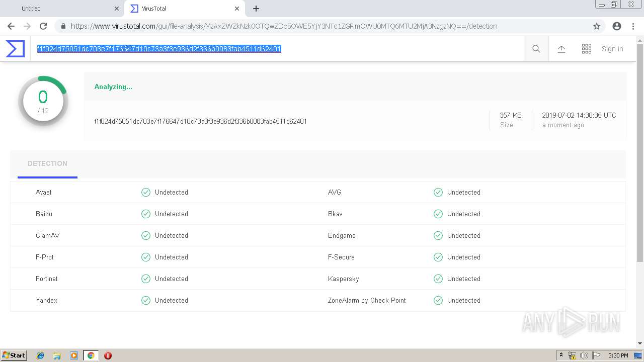Click the ZoneAlarm by Check Point label
This screenshot has width=644, height=362.
click(x=367, y=300)
